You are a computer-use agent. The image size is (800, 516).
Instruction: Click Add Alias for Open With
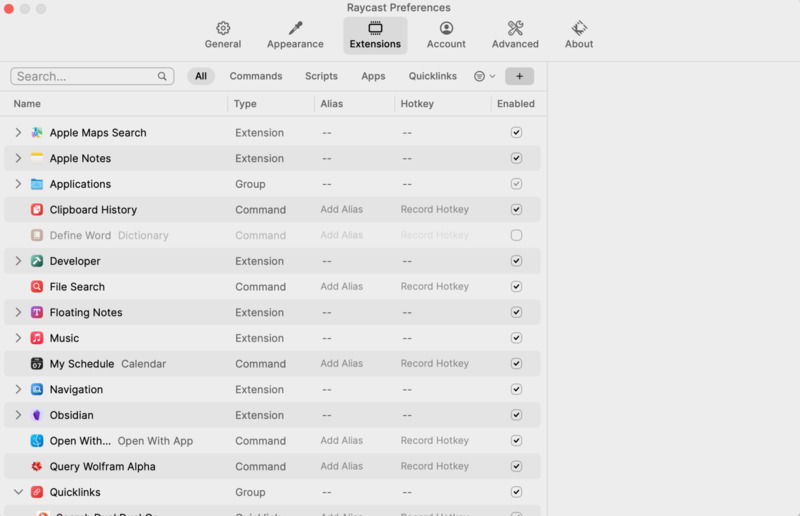point(341,440)
